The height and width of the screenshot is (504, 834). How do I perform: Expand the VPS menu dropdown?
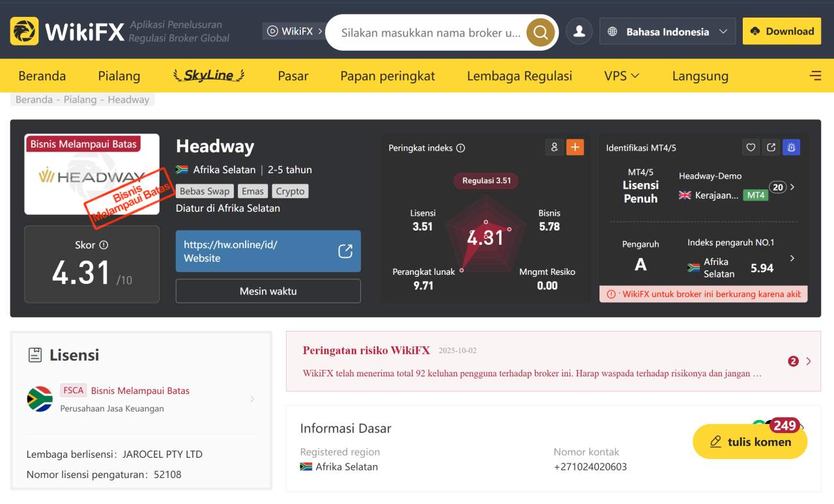pos(622,76)
